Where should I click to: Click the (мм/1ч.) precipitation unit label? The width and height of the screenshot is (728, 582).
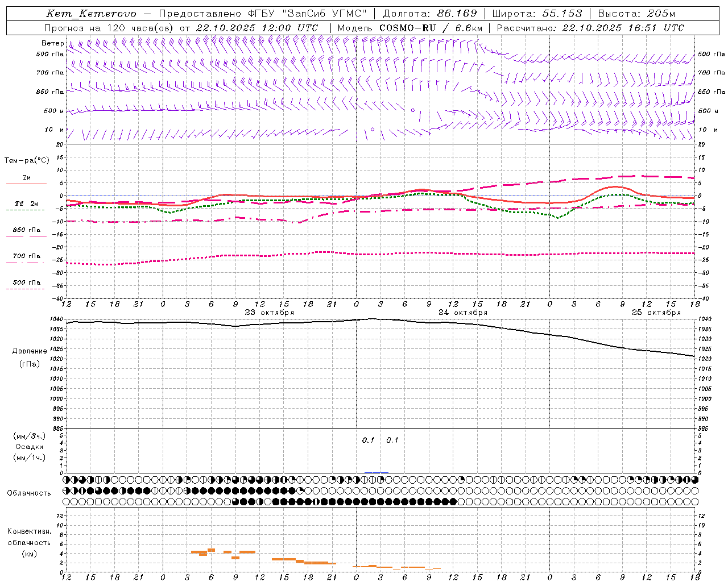tap(30, 458)
